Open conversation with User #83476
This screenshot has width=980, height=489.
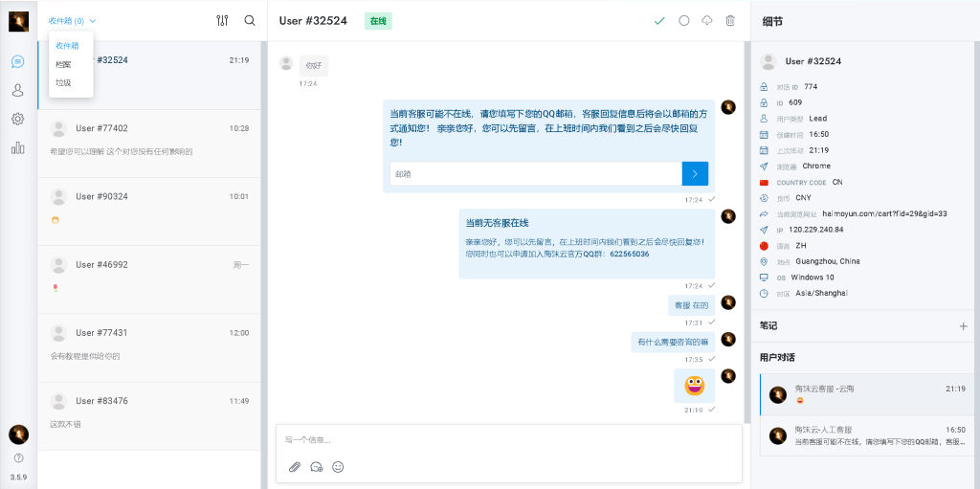click(x=148, y=416)
